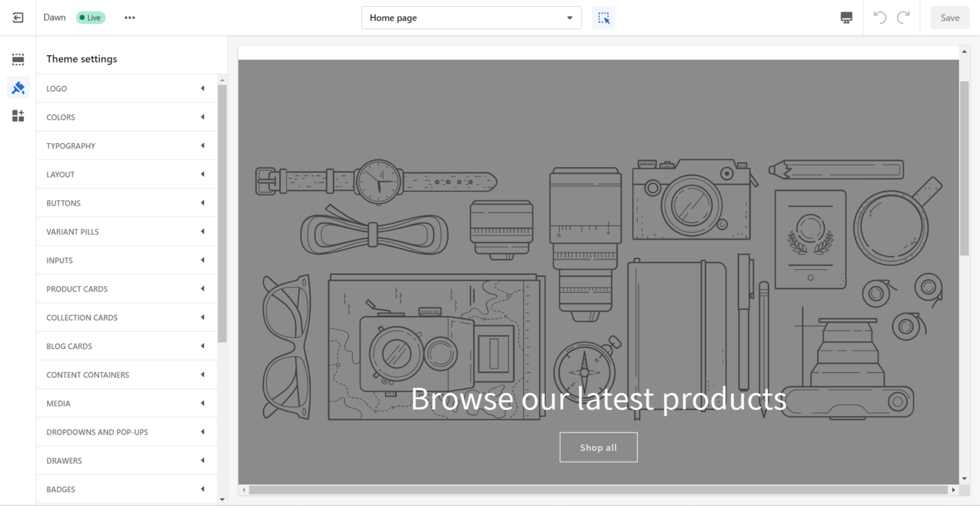The image size is (980, 506).
Task: Click the preview panel vertical scrollbar
Action: [964, 163]
